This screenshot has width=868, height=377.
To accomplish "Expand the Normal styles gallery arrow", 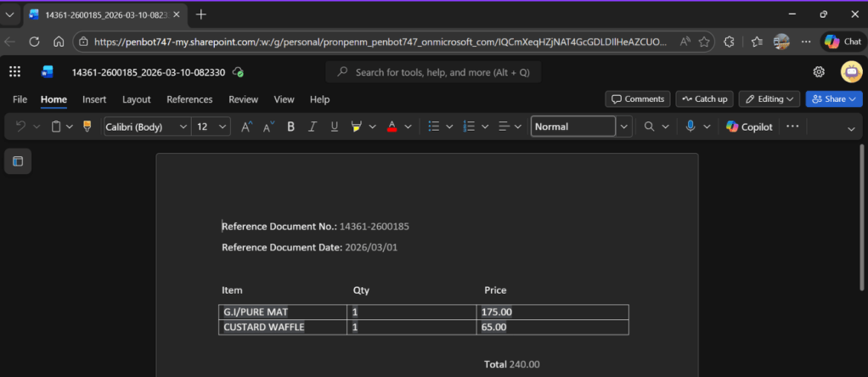I will point(624,127).
